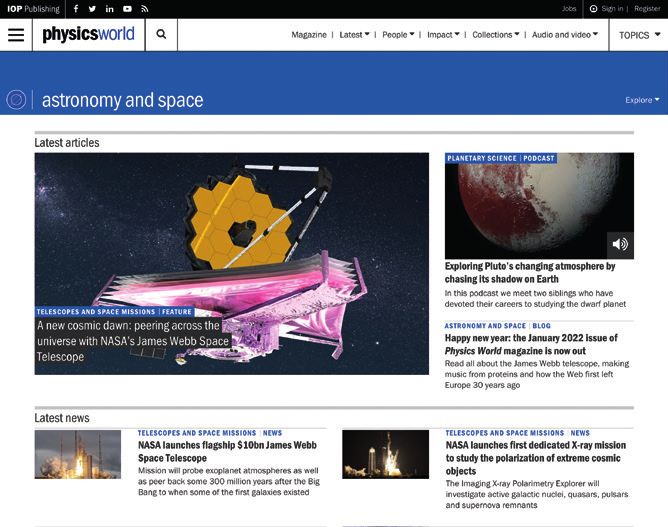Open the LinkedIn icon link
Viewport: 668px width, 527px height.
point(109,9)
